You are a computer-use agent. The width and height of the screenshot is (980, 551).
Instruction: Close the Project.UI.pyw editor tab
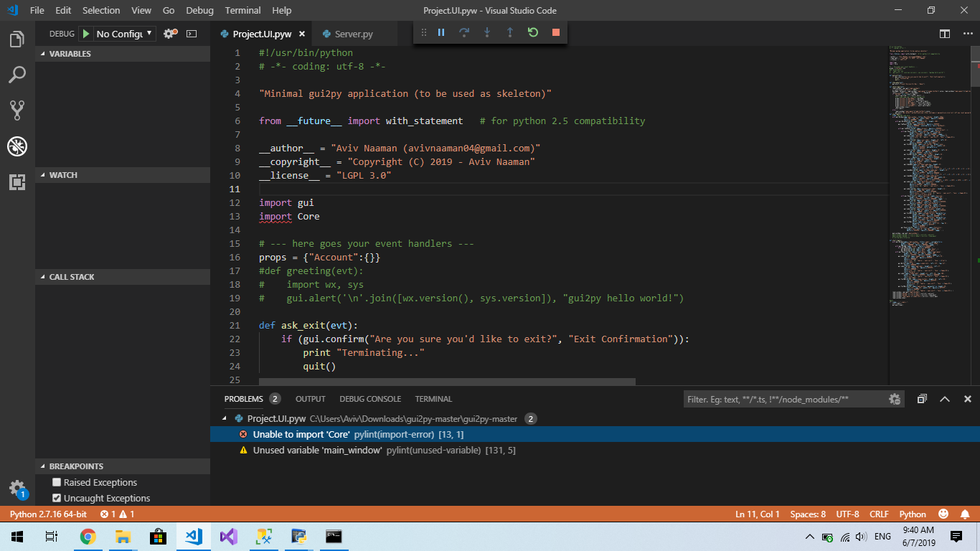tap(302, 34)
